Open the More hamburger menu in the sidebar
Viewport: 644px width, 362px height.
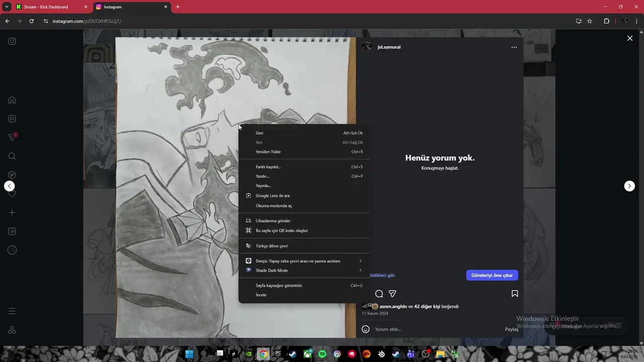pyautogui.click(x=12, y=311)
